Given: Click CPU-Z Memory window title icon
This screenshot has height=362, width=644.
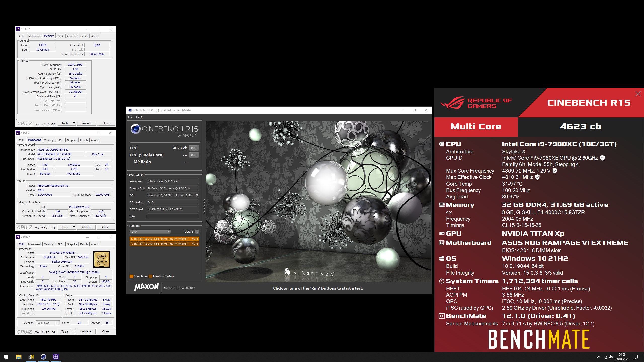Looking at the screenshot, I should click(18, 29).
